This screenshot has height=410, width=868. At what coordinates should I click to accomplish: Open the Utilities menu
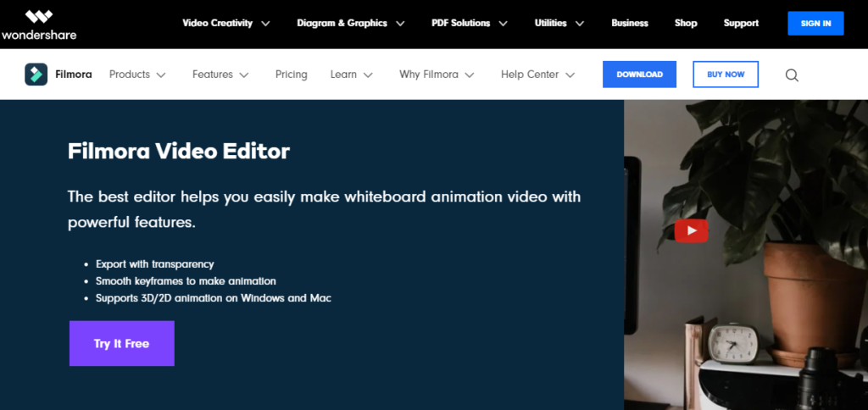pos(550,23)
